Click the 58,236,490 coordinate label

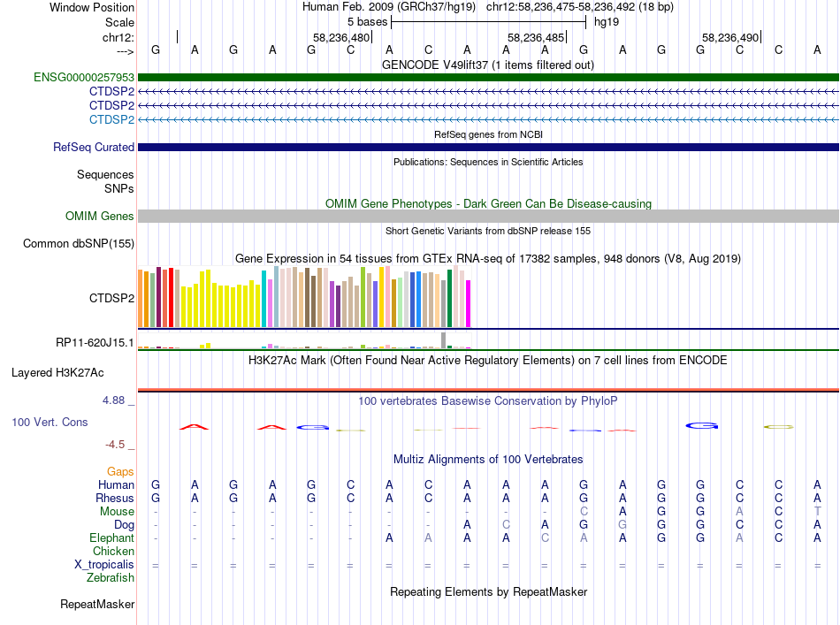(x=730, y=37)
